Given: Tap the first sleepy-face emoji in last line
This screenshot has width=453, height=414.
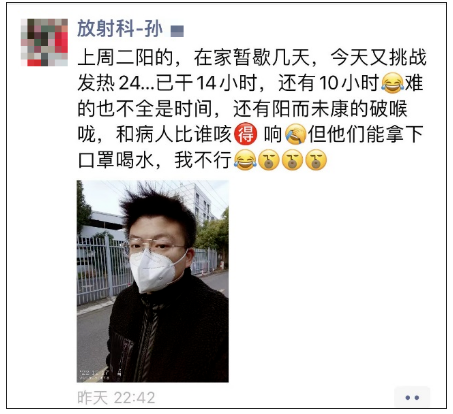Looking at the screenshot, I should pyautogui.click(x=269, y=160).
